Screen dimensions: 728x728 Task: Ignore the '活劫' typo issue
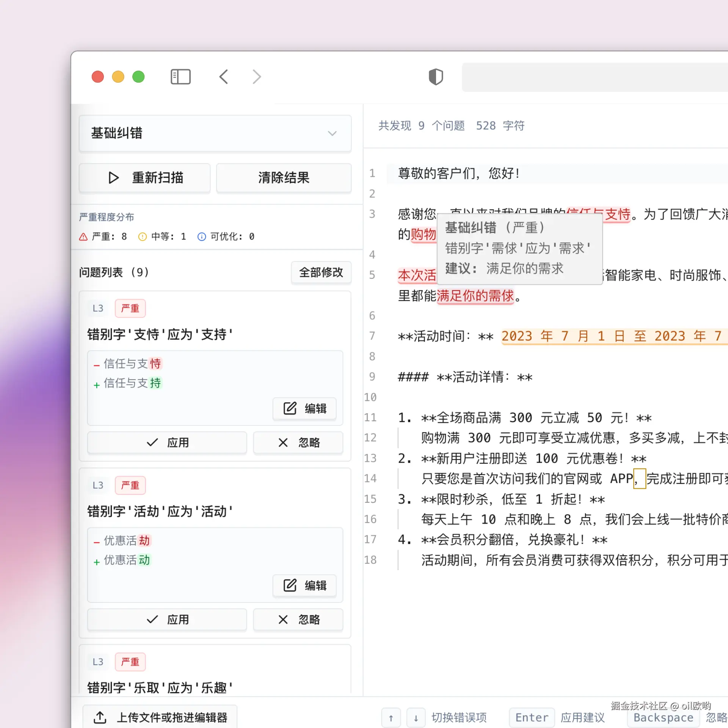pos(298,620)
